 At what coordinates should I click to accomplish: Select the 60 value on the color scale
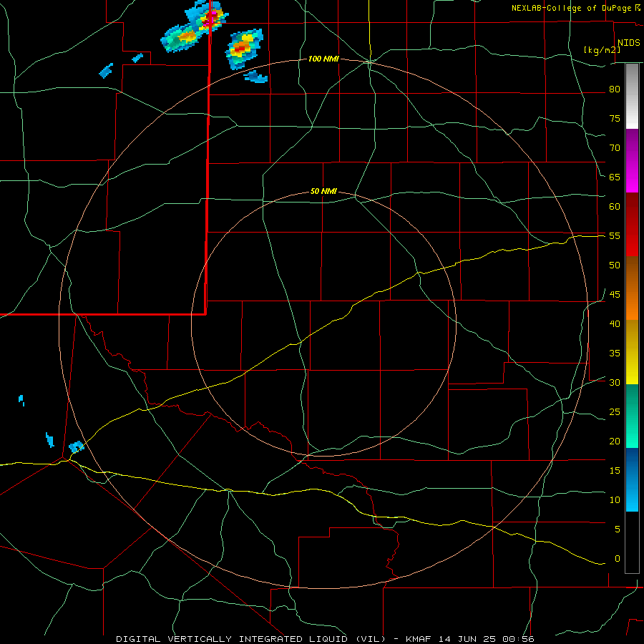(x=615, y=207)
